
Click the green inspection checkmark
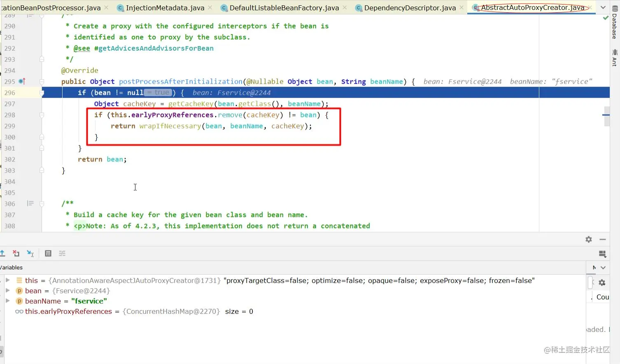click(606, 18)
